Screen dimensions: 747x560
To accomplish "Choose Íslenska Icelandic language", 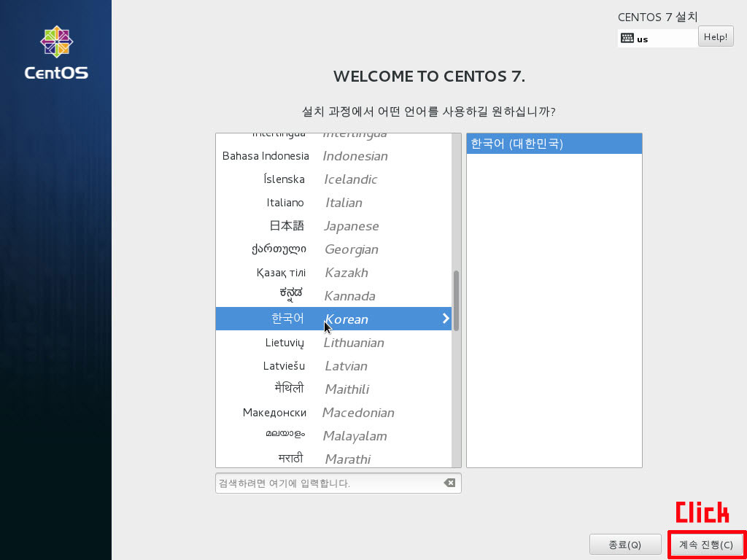I will [333, 179].
